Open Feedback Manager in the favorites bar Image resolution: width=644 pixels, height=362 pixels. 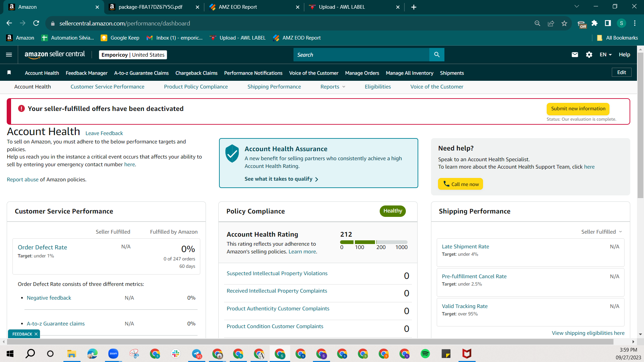[x=87, y=73]
